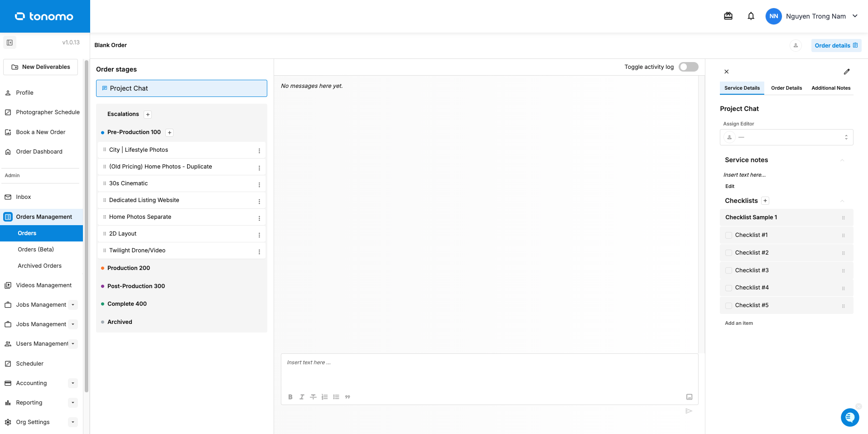This screenshot has height=434, width=868.
Task: Switch to the Additional Notes tab
Action: (x=831, y=88)
